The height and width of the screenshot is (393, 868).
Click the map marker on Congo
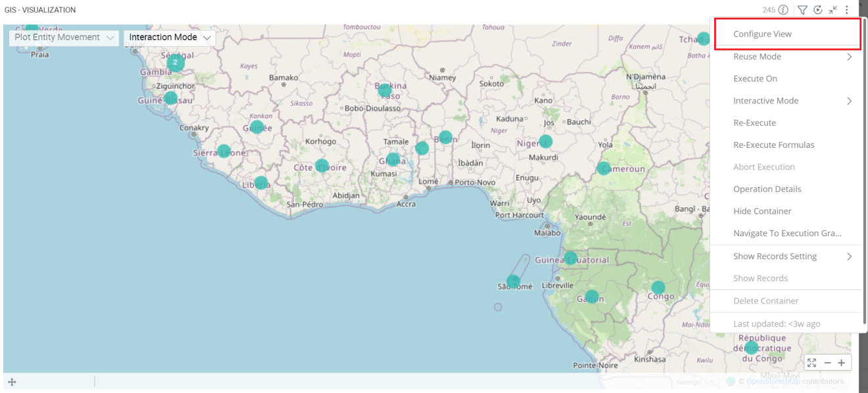point(658,287)
